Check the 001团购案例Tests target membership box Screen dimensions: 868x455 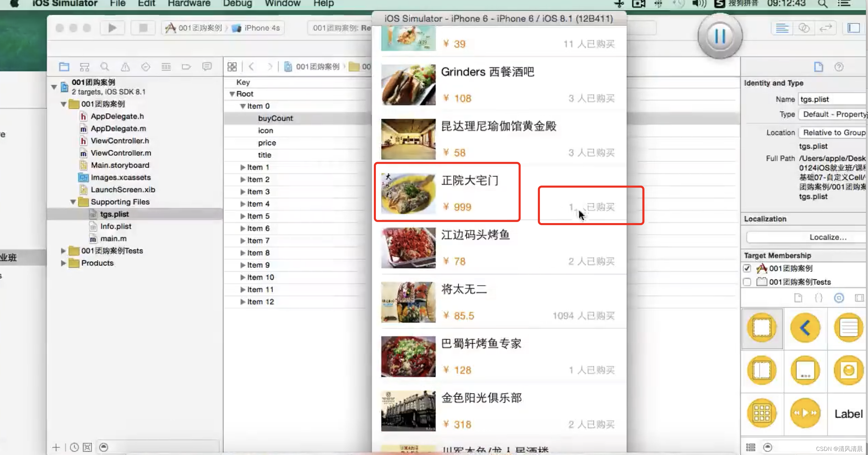click(747, 282)
